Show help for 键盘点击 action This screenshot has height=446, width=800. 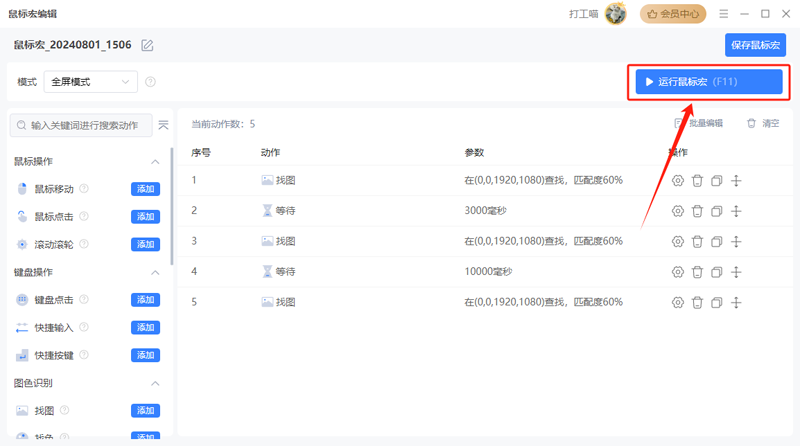[84, 300]
